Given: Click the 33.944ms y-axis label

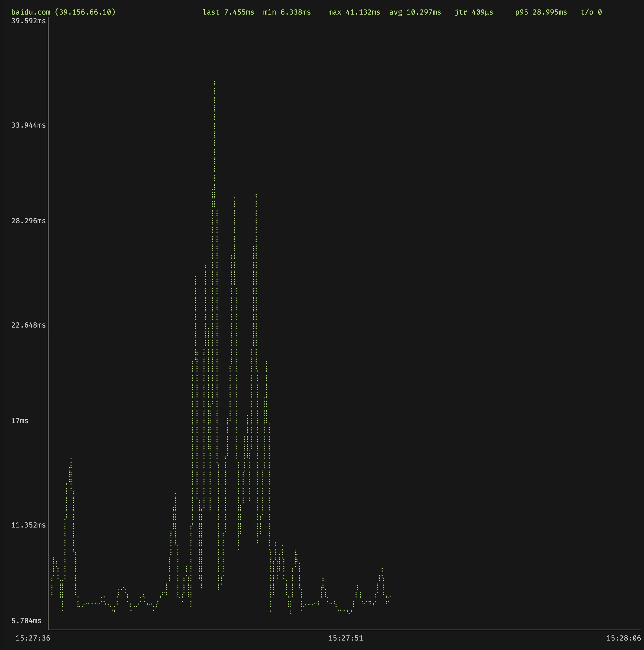Looking at the screenshot, I should 28,126.
